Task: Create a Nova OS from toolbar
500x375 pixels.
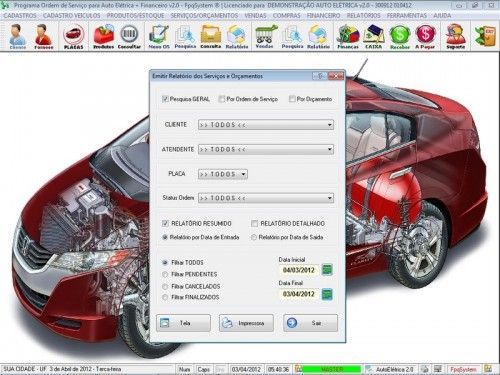Action: (x=159, y=37)
